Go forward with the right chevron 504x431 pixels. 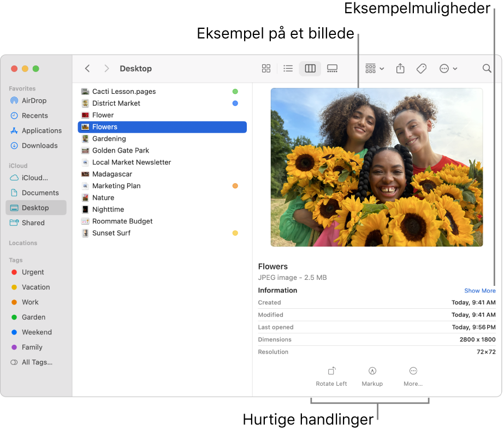(x=106, y=68)
